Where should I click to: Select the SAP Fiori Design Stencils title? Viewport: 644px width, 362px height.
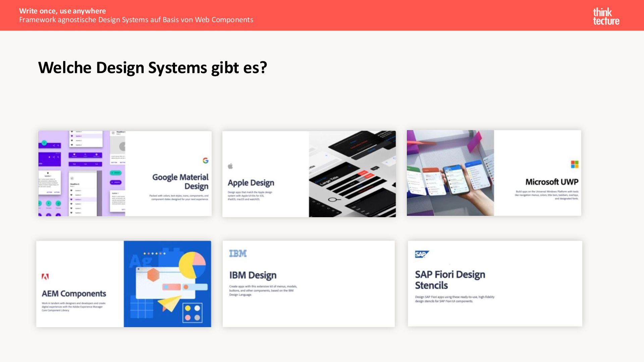pos(450,280)
